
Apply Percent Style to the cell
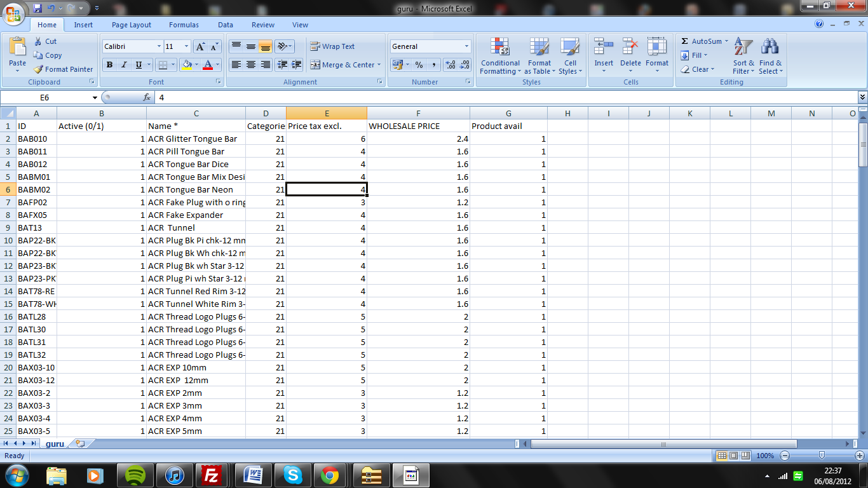click(419, 65)
